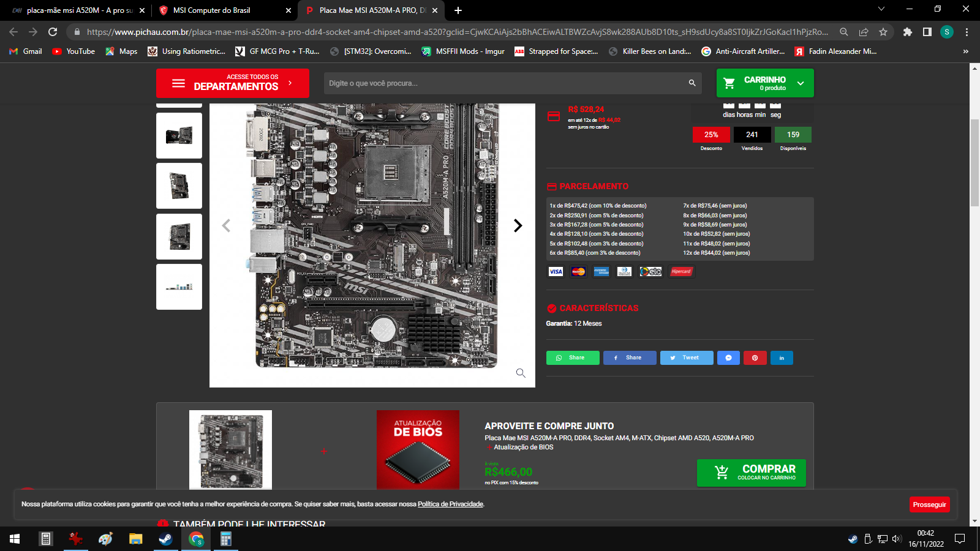Open the Gmail bookmark

(26, 51)
